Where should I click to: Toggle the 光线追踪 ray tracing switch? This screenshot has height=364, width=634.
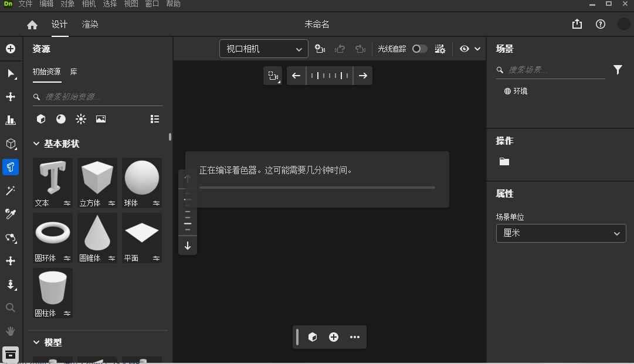pos(420,49)
